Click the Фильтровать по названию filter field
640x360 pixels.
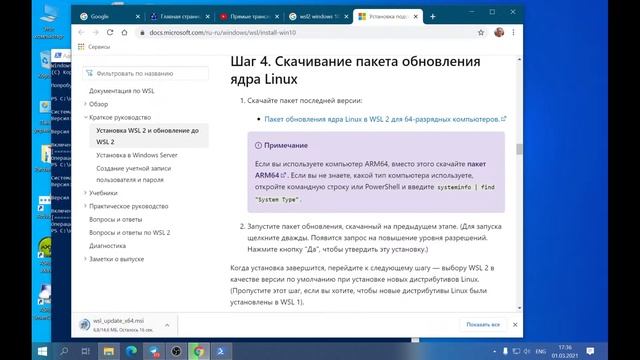coord(146,73)
